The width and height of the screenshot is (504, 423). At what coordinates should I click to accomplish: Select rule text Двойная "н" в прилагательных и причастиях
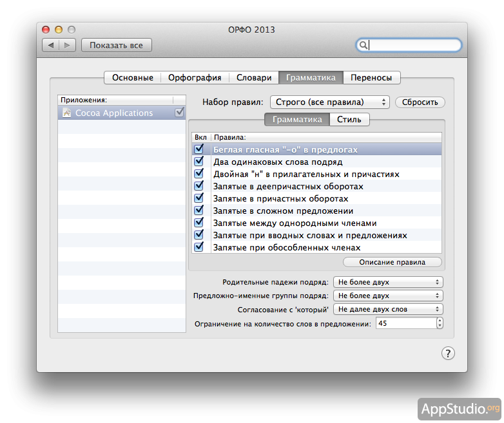306,174
